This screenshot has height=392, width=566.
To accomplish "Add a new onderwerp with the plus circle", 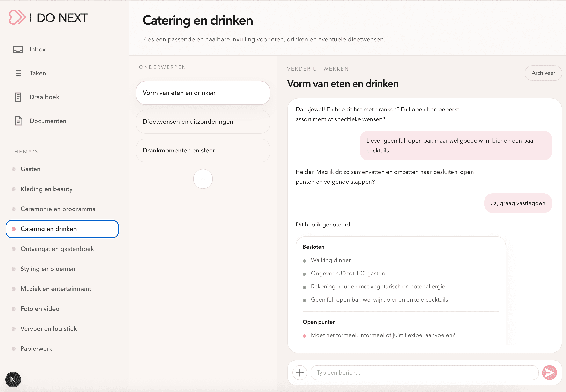I will pyautogui.click(x=203, y=179).
